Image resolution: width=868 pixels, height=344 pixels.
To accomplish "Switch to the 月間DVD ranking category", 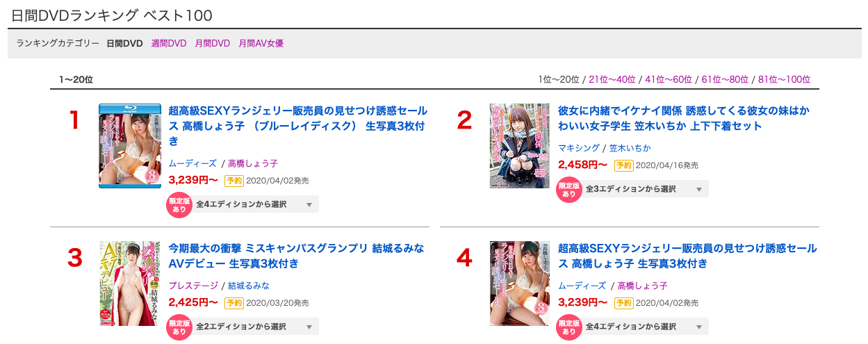I will pos(213,43).
